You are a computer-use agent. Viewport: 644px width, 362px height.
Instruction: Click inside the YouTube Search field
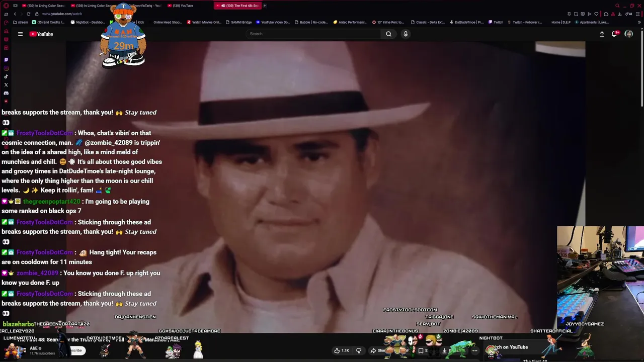313,34
